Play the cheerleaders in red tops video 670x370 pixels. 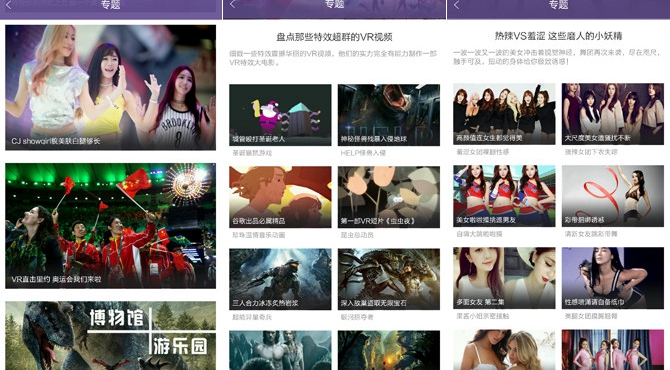504,196
